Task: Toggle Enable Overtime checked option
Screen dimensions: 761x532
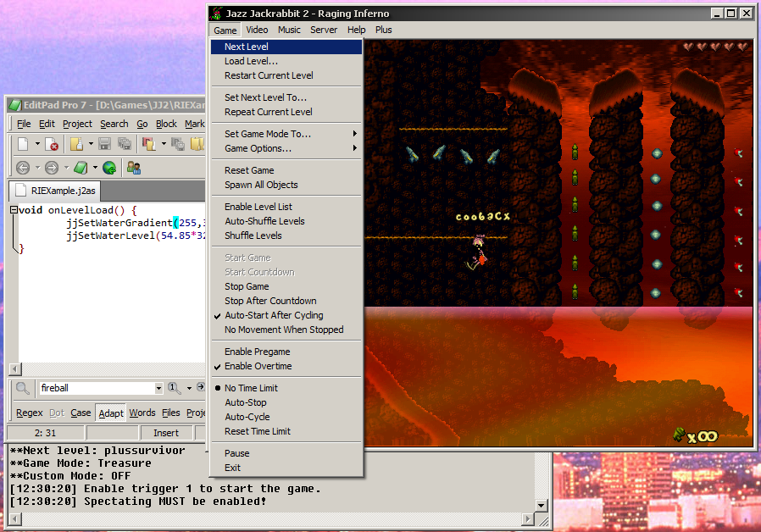Action: (286, 366)
